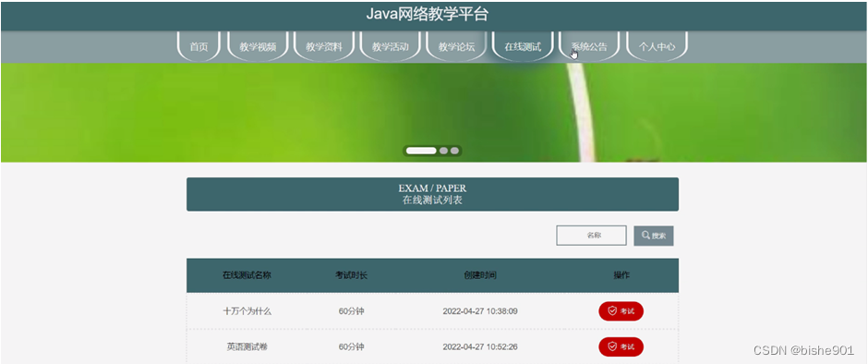
Task: Select the 在线测试 tab
Action: pos(523,46)
